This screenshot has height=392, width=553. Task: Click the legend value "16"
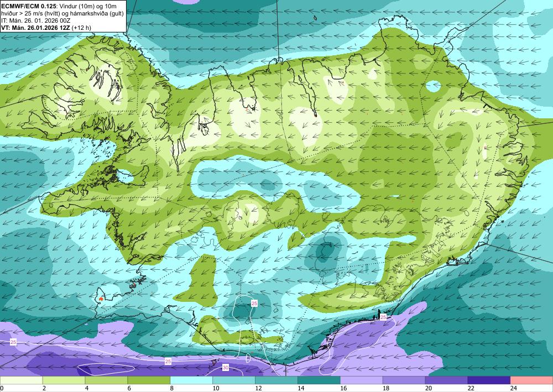(343, 389)
